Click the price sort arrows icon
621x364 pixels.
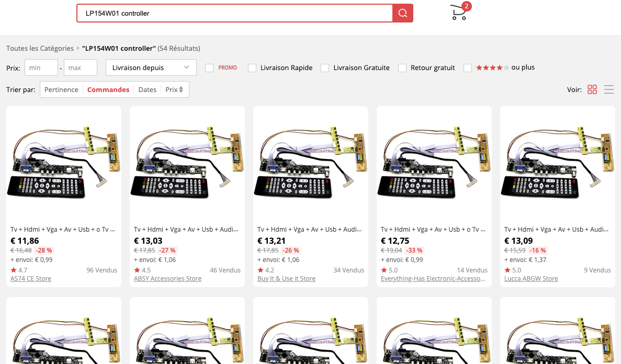click(181, 89)
